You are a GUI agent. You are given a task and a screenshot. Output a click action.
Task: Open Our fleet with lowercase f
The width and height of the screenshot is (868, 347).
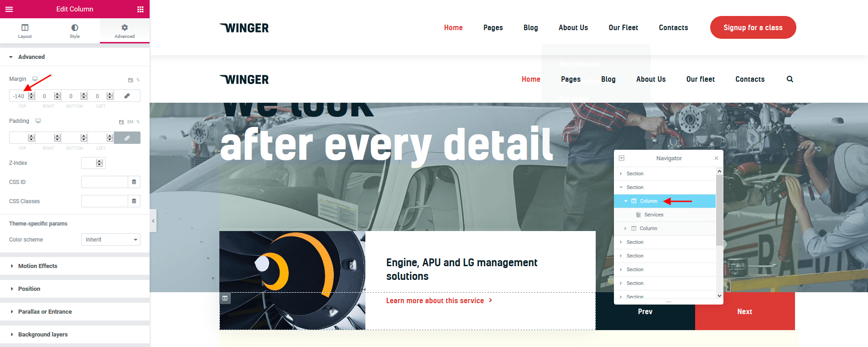(701, 79)
